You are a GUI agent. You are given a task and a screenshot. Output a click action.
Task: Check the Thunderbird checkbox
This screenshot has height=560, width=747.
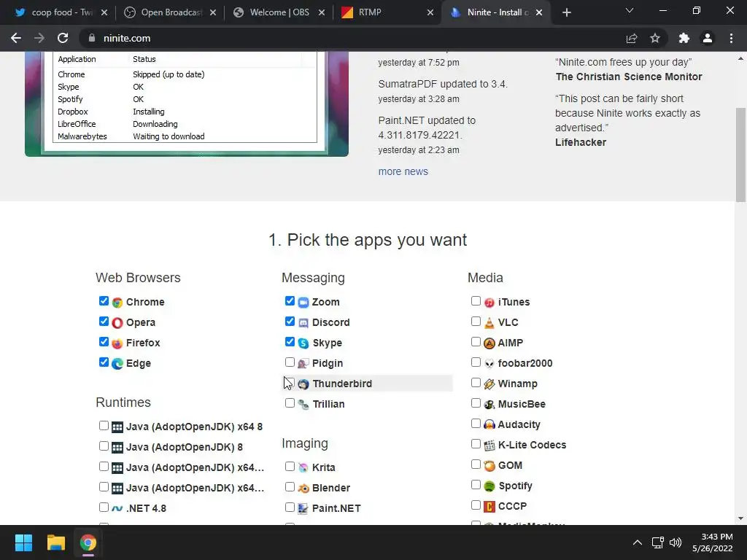point(290,383)
